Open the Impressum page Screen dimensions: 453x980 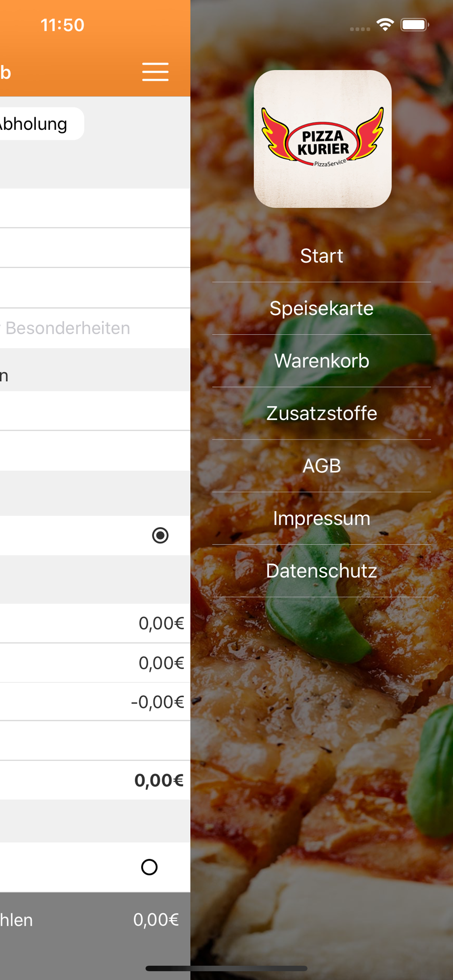322,518
